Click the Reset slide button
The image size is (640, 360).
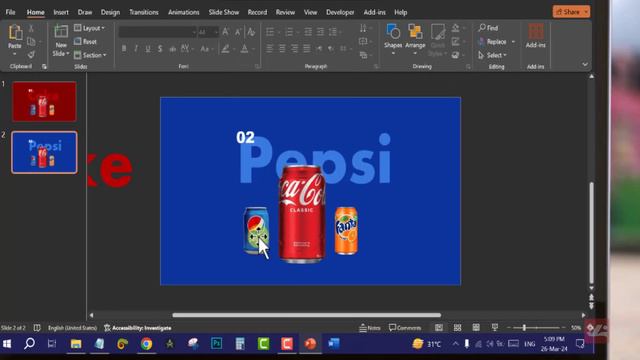(85, 42)
